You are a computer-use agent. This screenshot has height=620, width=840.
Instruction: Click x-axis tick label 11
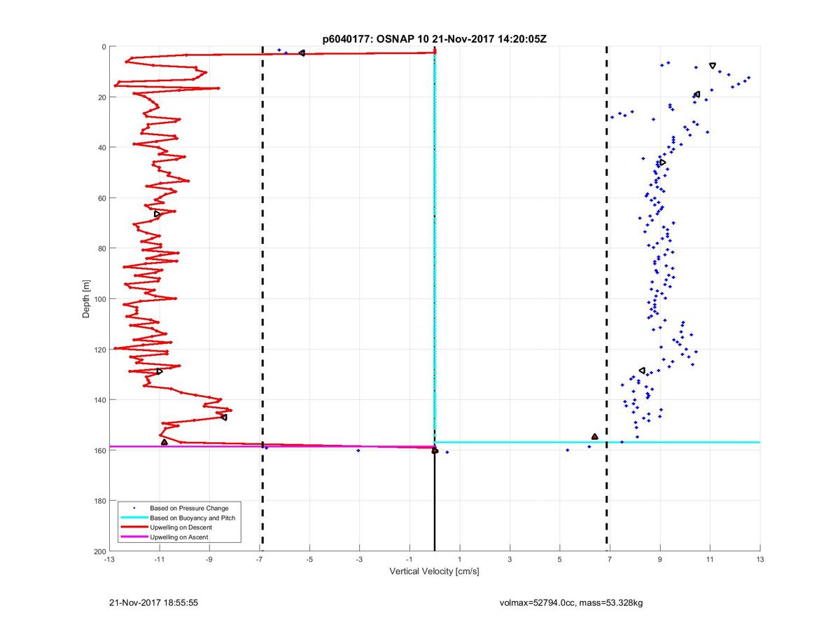(x=710, y=559)
